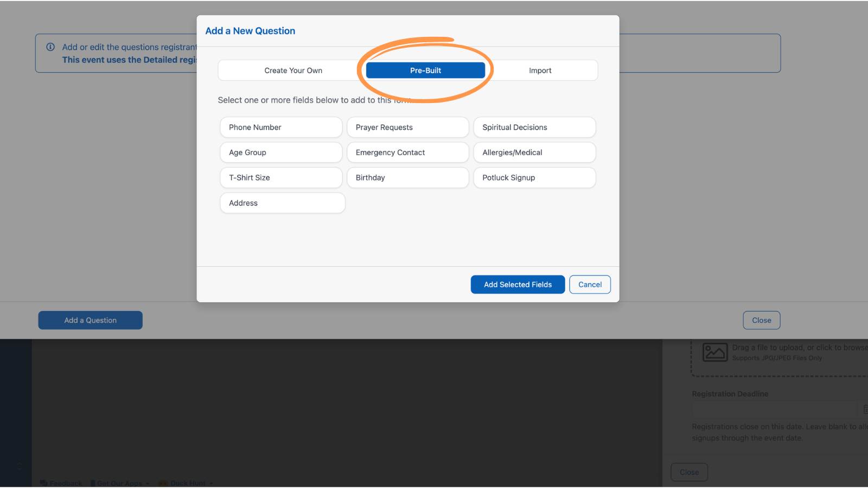The image size is (868, 488).
Task: Cancel the Add a New Question dialog
Action: (x=590, y=285)
